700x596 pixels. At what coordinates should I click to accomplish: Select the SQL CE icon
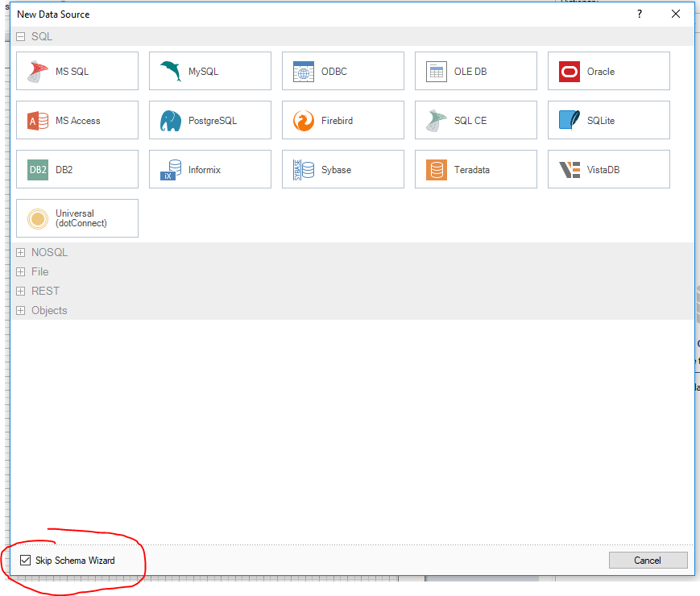[436, 121]
